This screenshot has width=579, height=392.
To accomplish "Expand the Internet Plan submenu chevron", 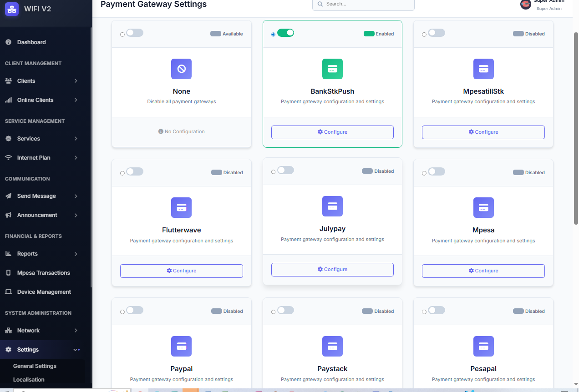I will click(x=76, y=158).
